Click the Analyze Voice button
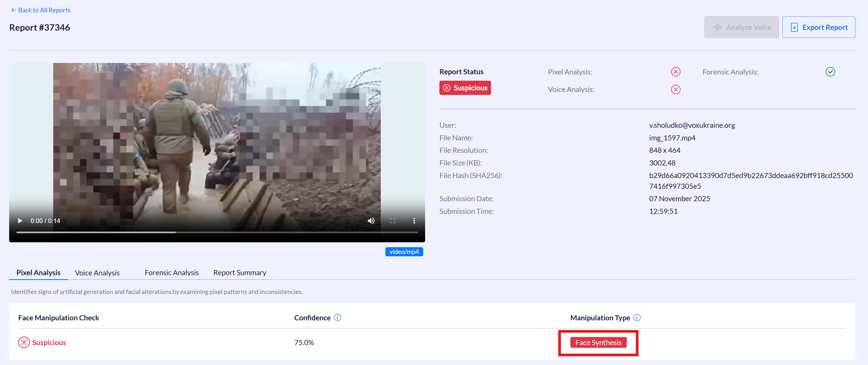This screenshot has width=868, height=365. click(x=741, y=27)
